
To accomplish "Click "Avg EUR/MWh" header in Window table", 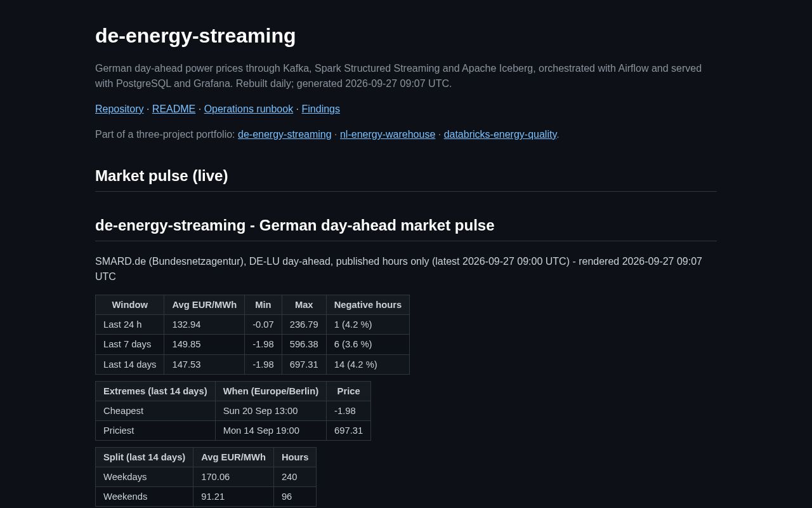I will pyautogui.click(x=204, y=305).
